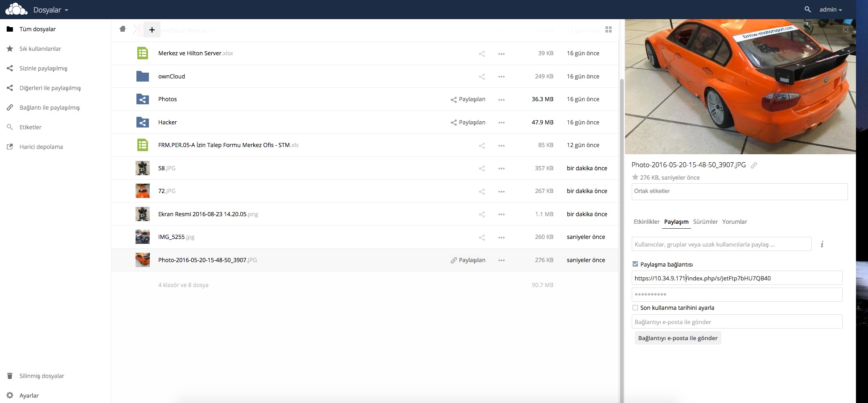Viewport: 868px width, 403px height.
Task: Open the IMG_5255.jpg thumbnail
Action: coord(143,237)
